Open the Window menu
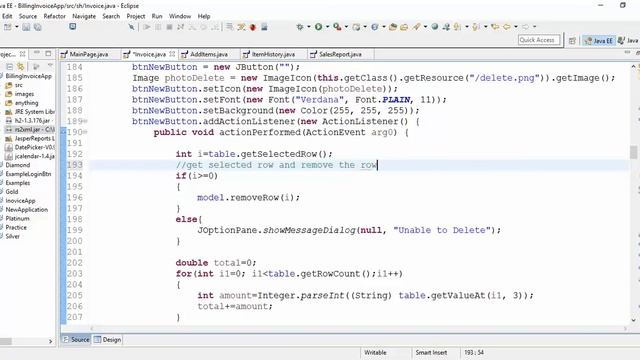 pos(180,16)
